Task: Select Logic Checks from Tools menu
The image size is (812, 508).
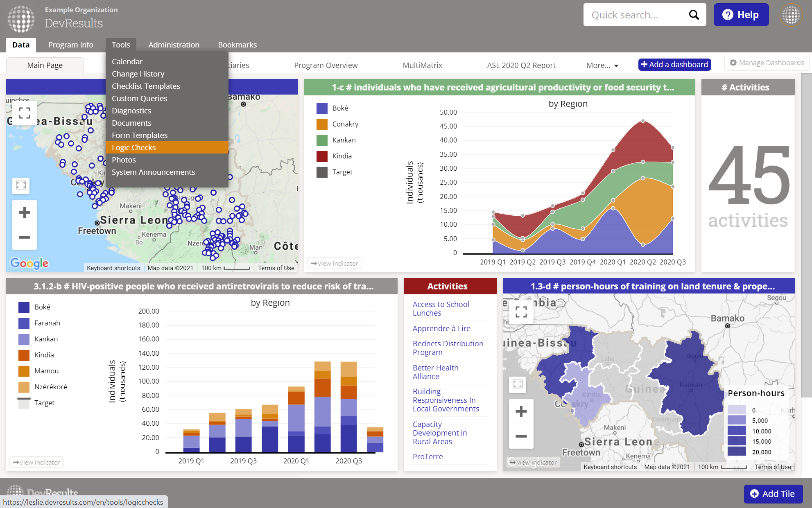Action: 134,147
